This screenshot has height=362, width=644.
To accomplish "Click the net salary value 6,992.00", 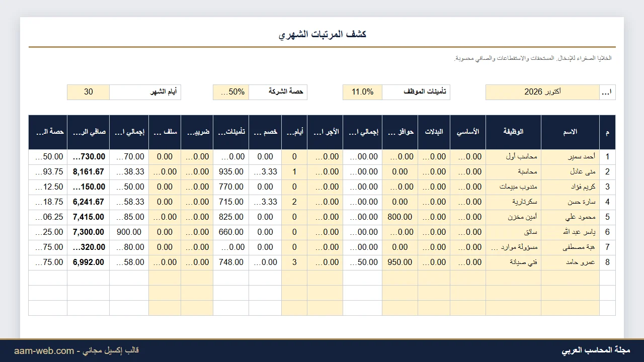I will [89, 262].
